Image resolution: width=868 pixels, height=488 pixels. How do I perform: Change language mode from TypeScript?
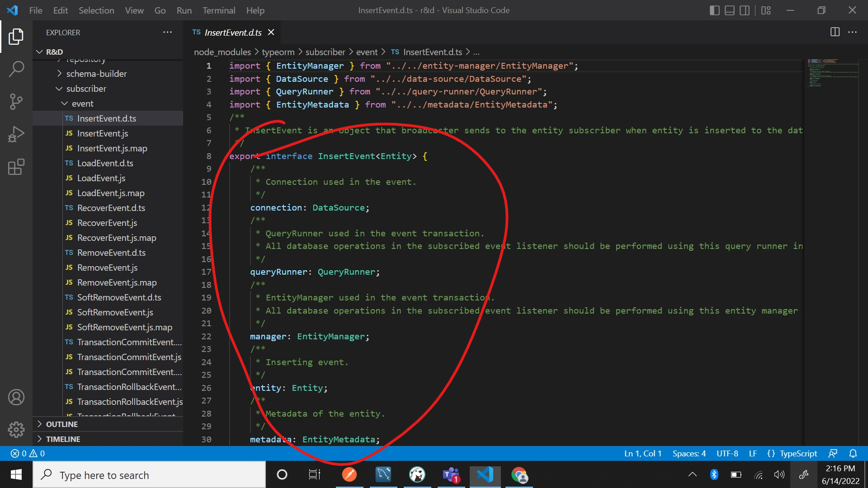[x=798, y=453]
